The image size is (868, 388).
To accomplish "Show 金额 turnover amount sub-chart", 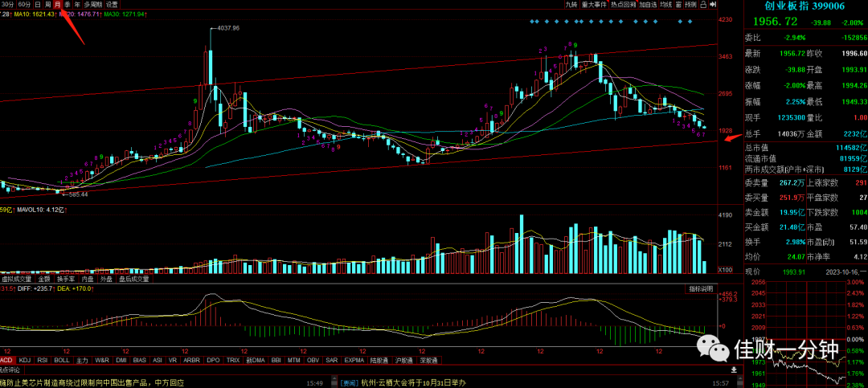I will tap(43, 279).
